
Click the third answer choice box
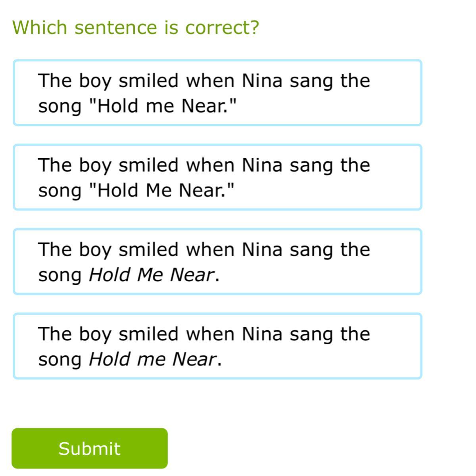tap(217, 262)
